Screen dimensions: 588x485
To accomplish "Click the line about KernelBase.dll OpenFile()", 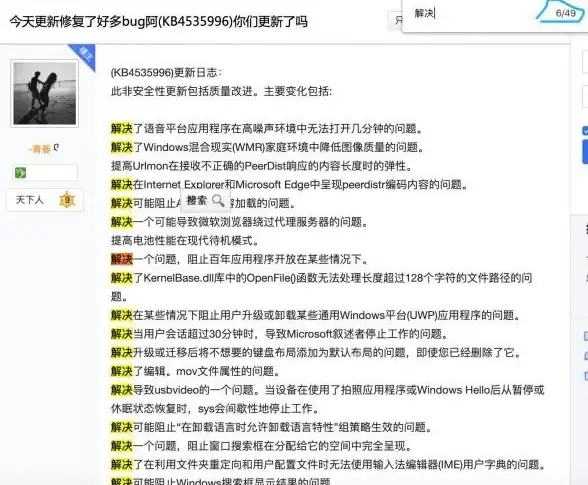I will coord(321,287).
